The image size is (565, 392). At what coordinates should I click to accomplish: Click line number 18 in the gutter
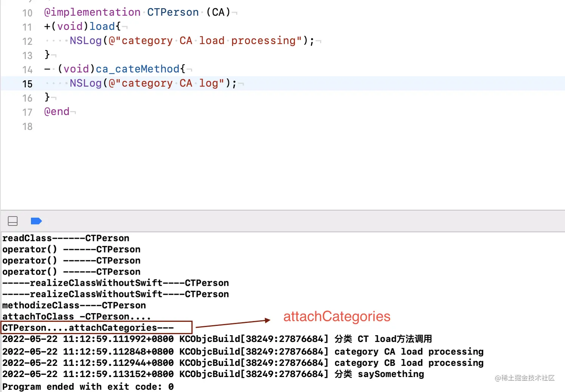click(x=27, y=126)
